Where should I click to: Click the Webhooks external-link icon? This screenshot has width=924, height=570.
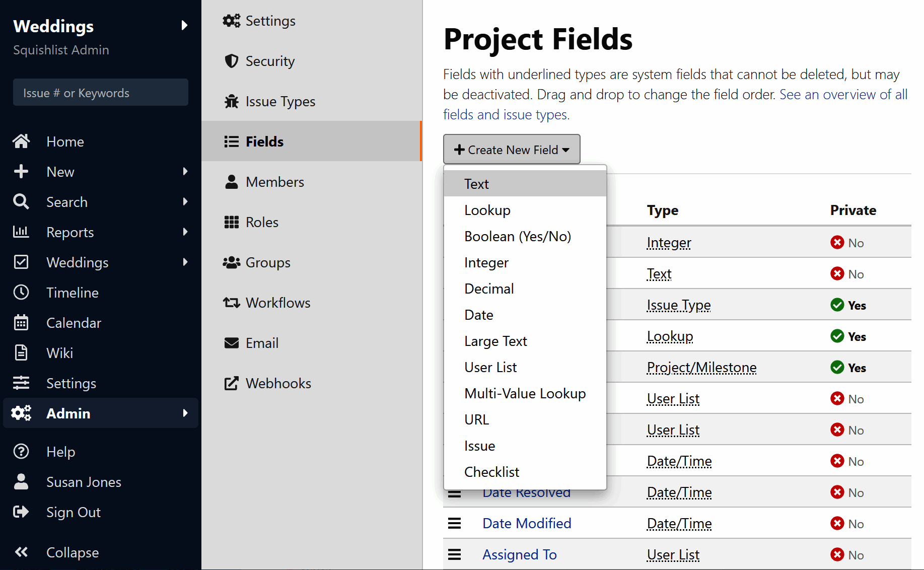[x=231, y=383]
